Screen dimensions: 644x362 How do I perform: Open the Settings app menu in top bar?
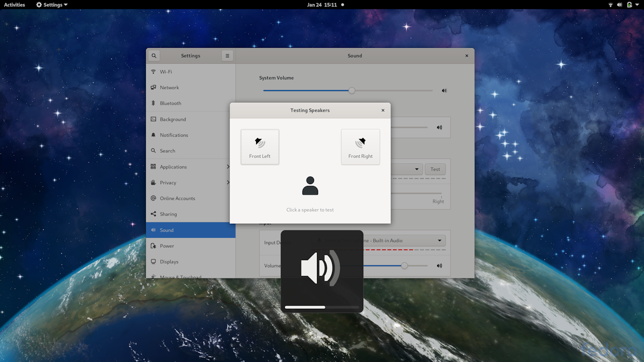[x=52, y=5]
